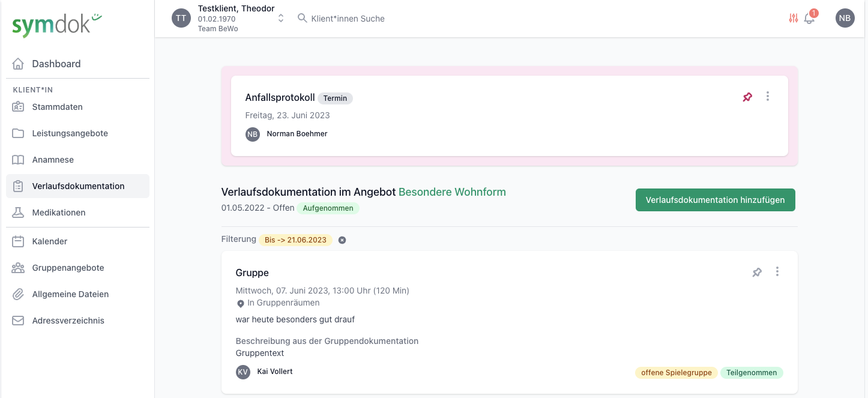Screen dimensions: 868x398
Task: Click the offene Spielegruppe tag
Action: (x=677, y=373)
